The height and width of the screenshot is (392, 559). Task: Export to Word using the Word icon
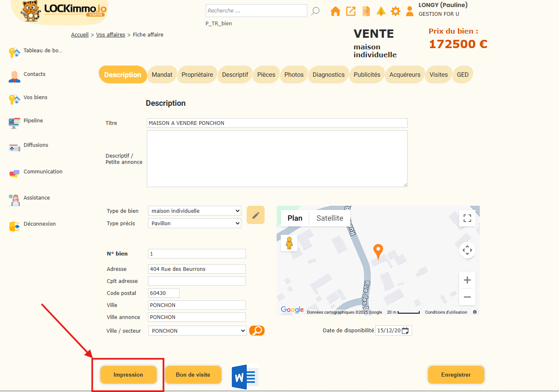(x=245, y=377)
